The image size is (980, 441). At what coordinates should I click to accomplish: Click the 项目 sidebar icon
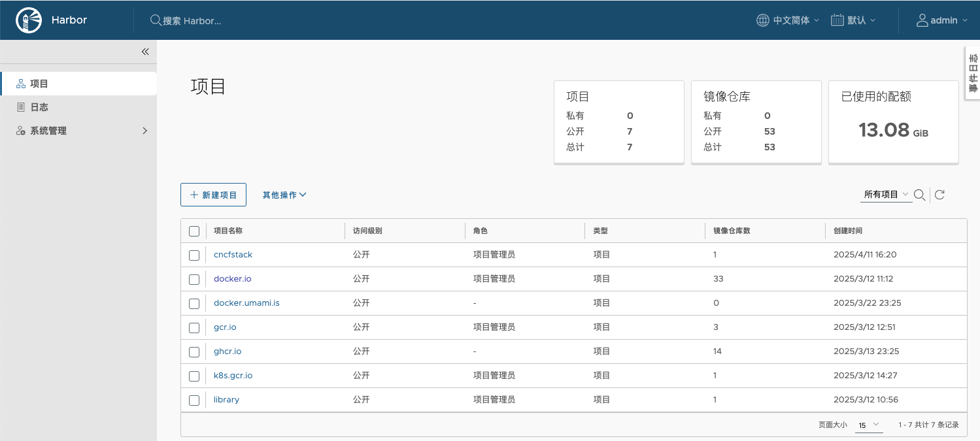[x=20, y=84]
